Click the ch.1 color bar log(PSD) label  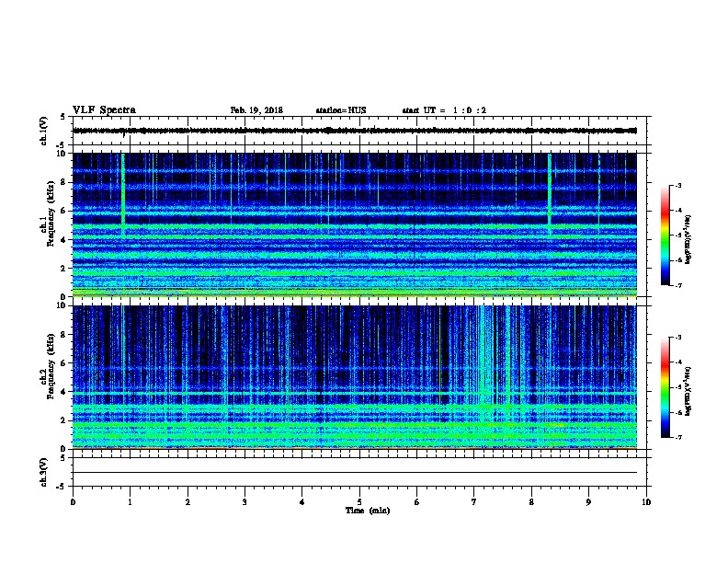pyautogui.click(x=688, y=239)
